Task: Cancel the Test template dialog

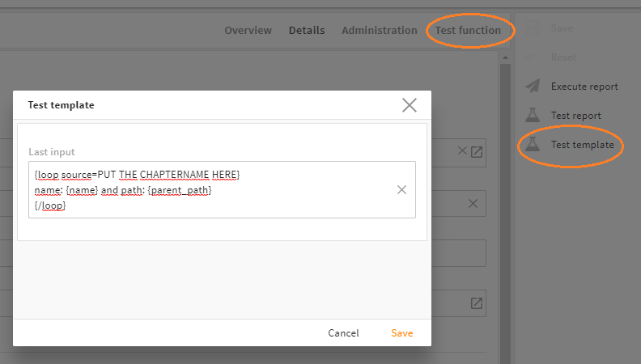Action: point(343,333)
